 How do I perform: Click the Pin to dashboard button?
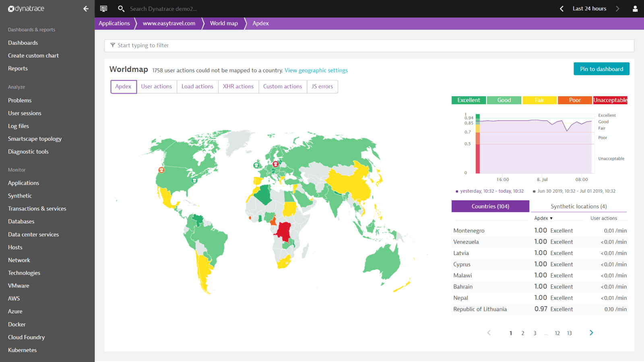[601, 69]
